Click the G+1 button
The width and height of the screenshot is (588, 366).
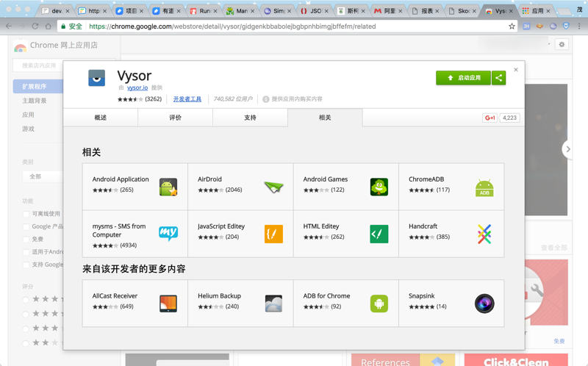click(x=490, y=118)
